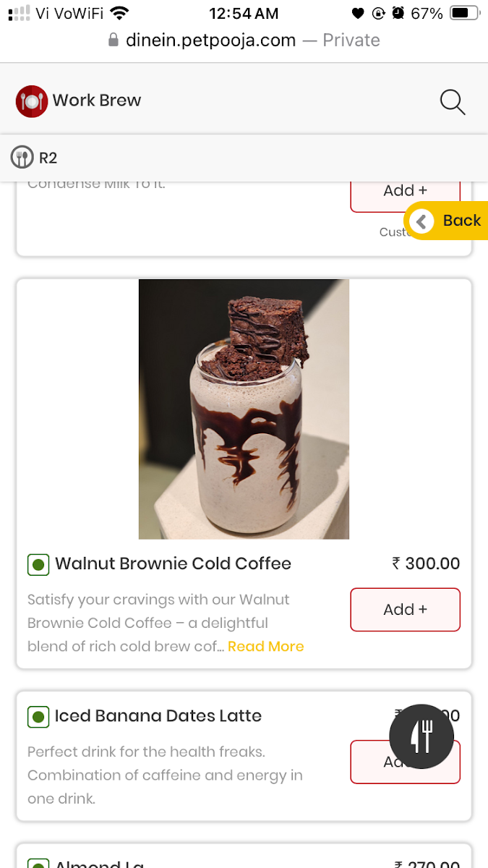Tap the orientation lock icon in status bar

point(377,12)
